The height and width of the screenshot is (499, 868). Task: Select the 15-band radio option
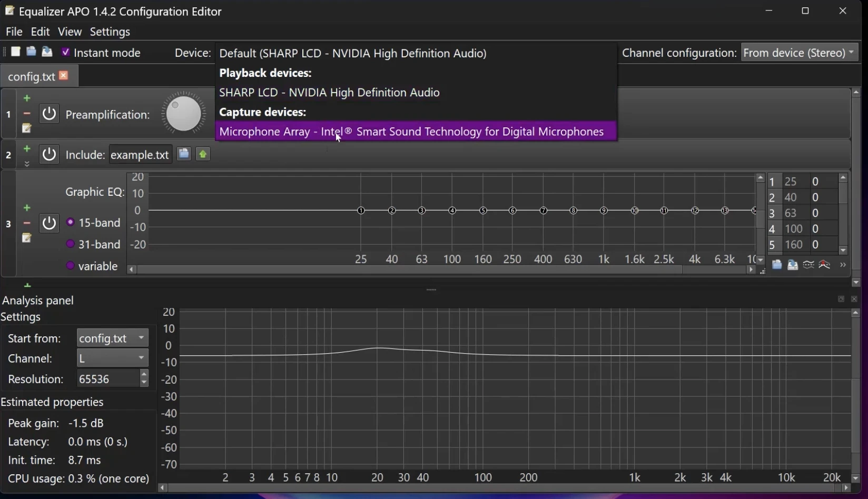pyautogui.click(x=70, y=223)
